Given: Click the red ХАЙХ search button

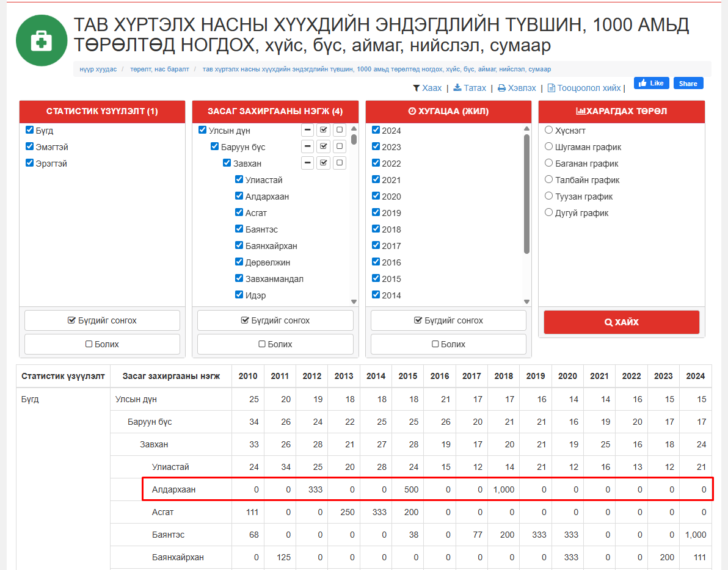Looking at the screenshot, I should pyautogui.click(x=622, y=322).
